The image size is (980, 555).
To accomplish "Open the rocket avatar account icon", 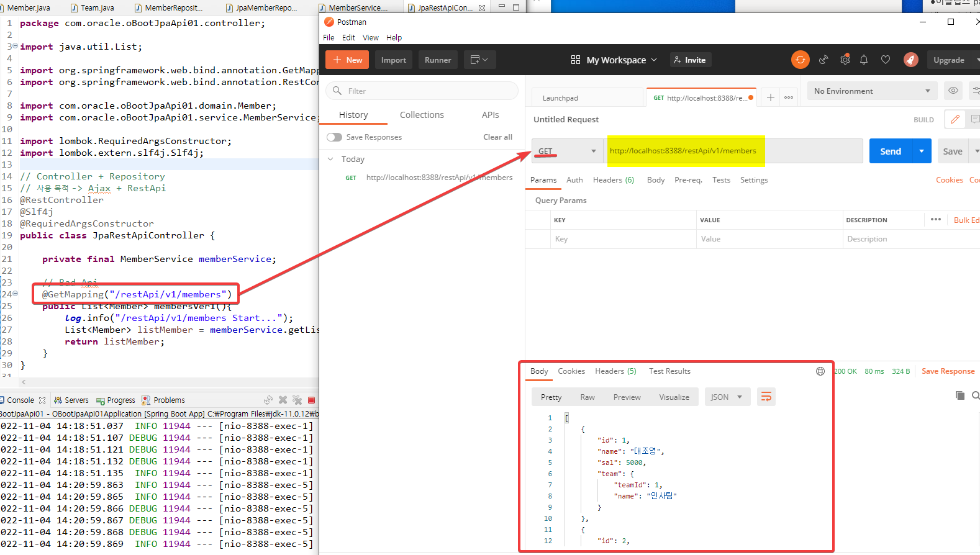I will (910, 60).
